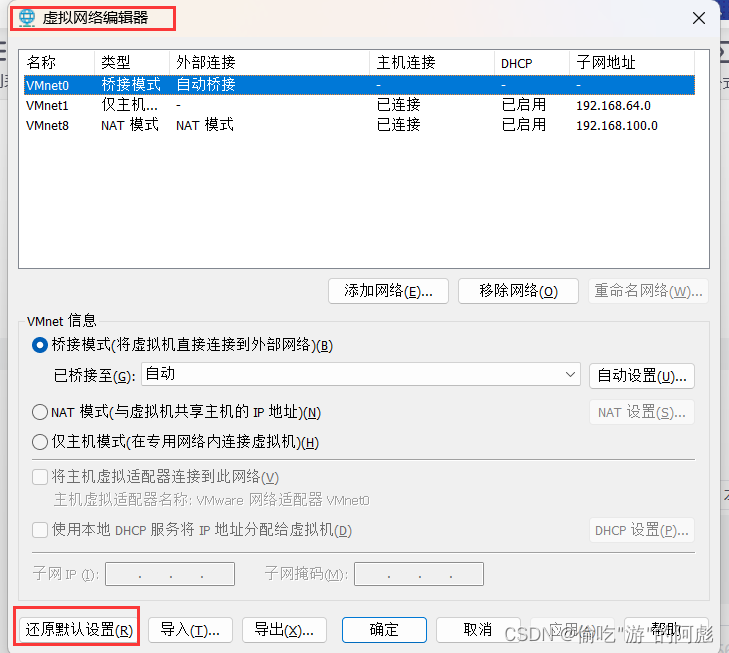Click the Virtual Network Editor globe icon
The height and width of the screenshot is (653, 729).
(27, 18)
